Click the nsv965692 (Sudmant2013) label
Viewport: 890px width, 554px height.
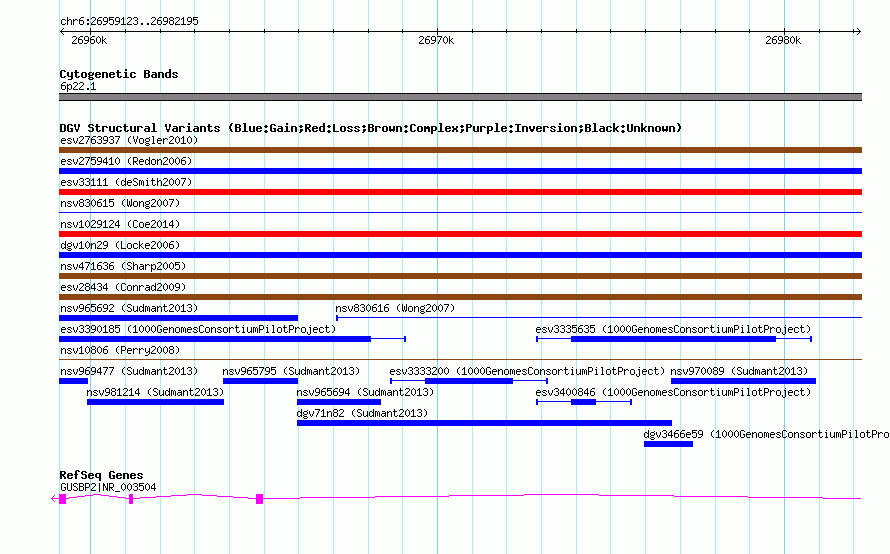[129, 308]
